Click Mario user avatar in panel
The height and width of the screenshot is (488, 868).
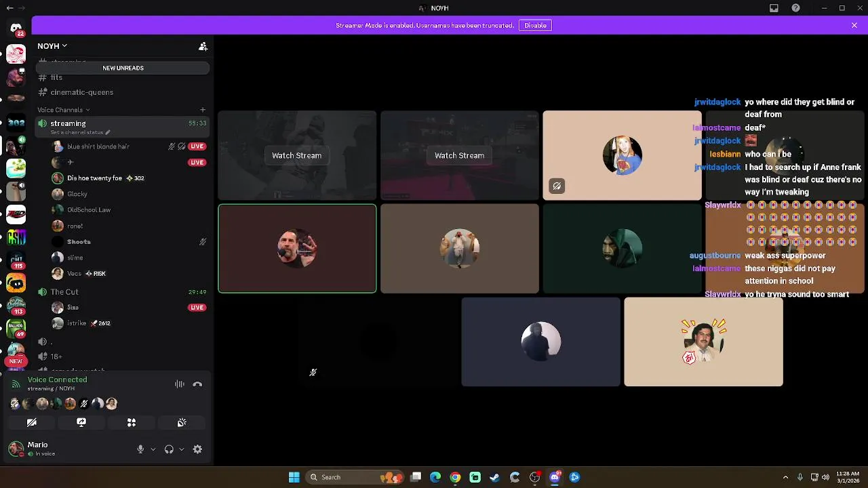pos(16,449)
